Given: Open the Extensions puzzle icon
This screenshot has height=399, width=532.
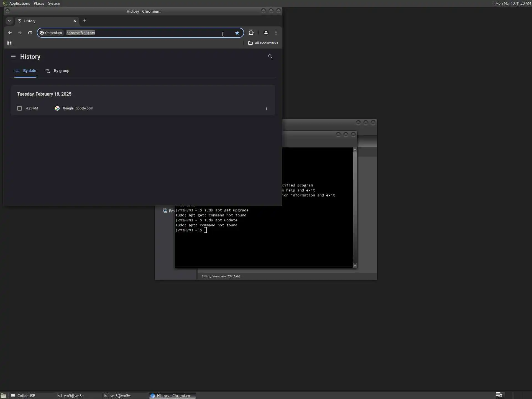Looking at the screenshot, I should (x=251, y=33).
